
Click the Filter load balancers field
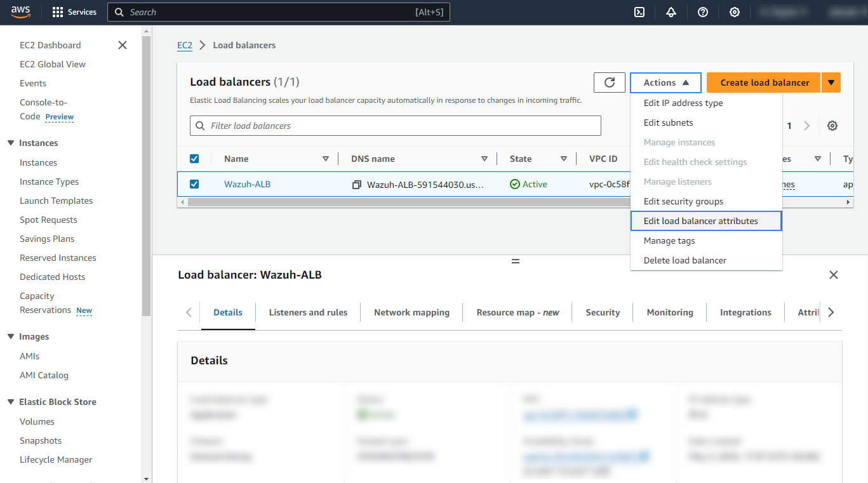click(400, 126)
